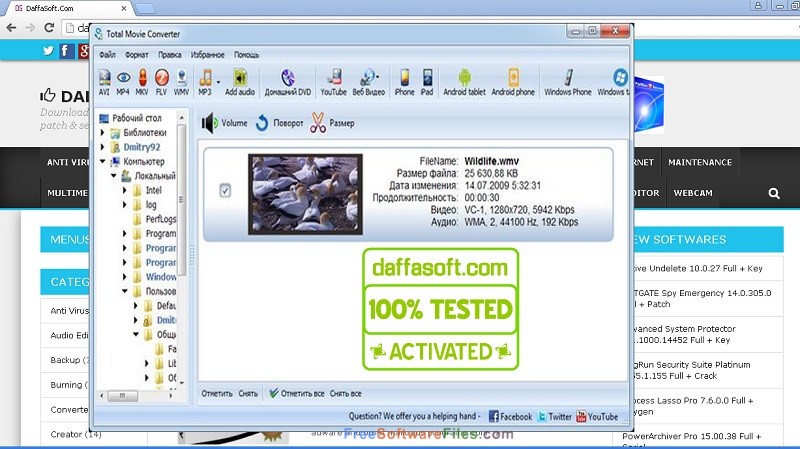The width and height of the screenshot is (800, 449).
Task: Click the Поворот rotate tool
Action: tap(280, 123)
